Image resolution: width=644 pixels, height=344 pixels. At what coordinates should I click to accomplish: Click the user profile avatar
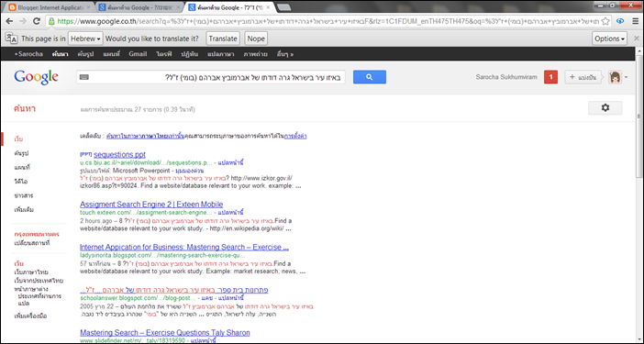tap(615, 77)
